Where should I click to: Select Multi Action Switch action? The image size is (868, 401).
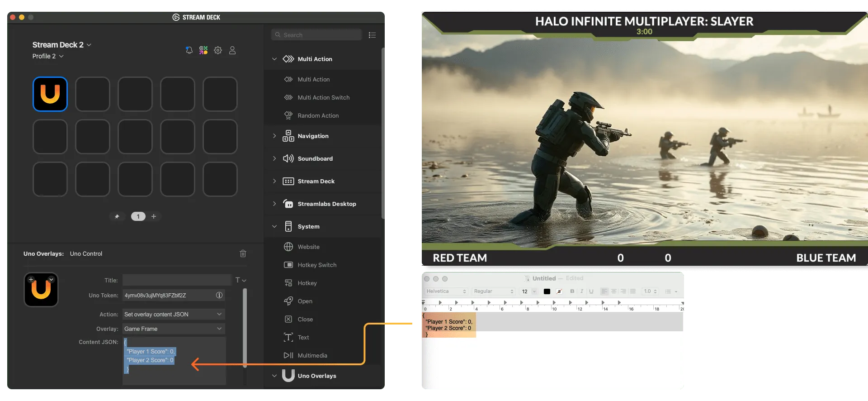click(323, 97)
